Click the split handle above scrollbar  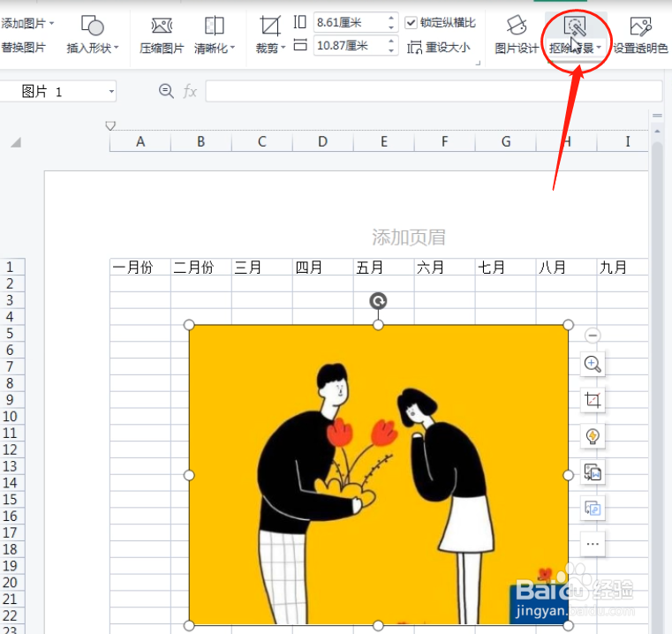(x=657, y=116)
